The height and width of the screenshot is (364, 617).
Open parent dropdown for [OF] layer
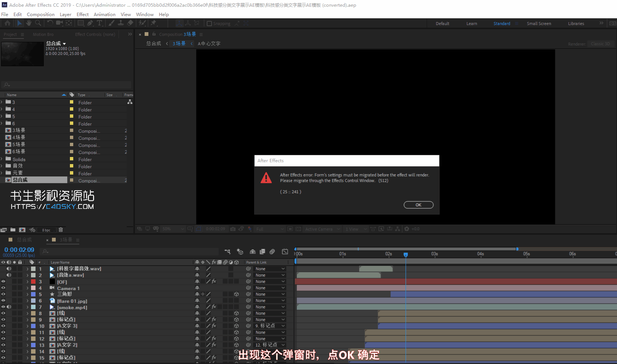click(x=270, y=282)
